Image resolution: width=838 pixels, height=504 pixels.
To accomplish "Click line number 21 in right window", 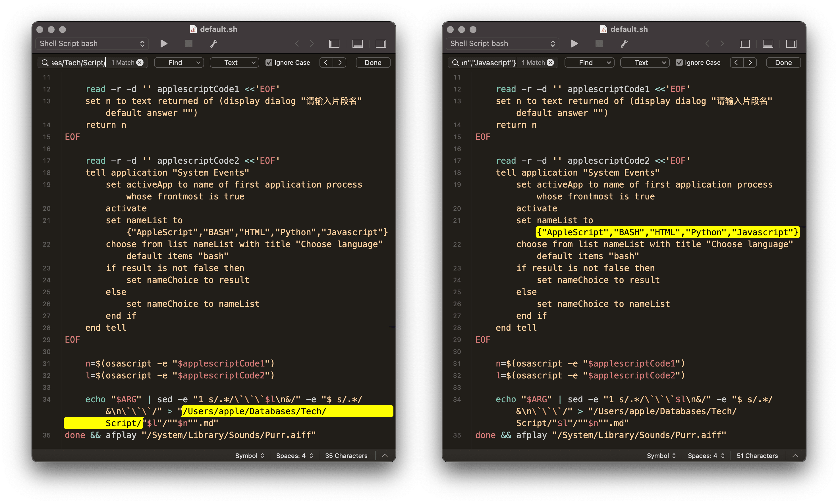I will [x=457, y=220].
